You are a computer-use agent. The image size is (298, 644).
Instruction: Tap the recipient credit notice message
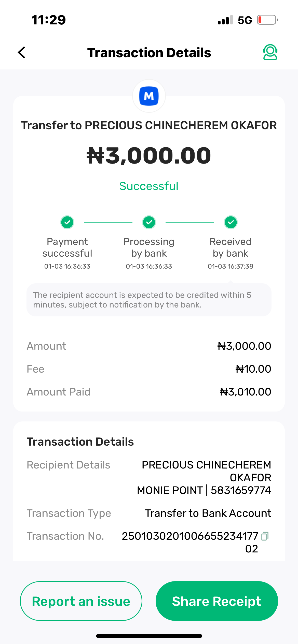149,300
